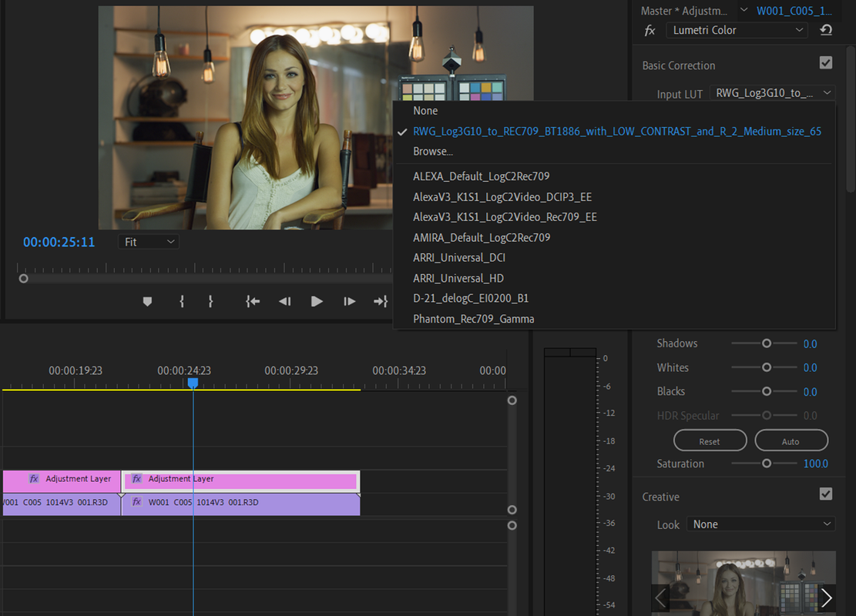856x616 pixels.
Task: Click the Mark Out button
Action: tap(210, 301)
